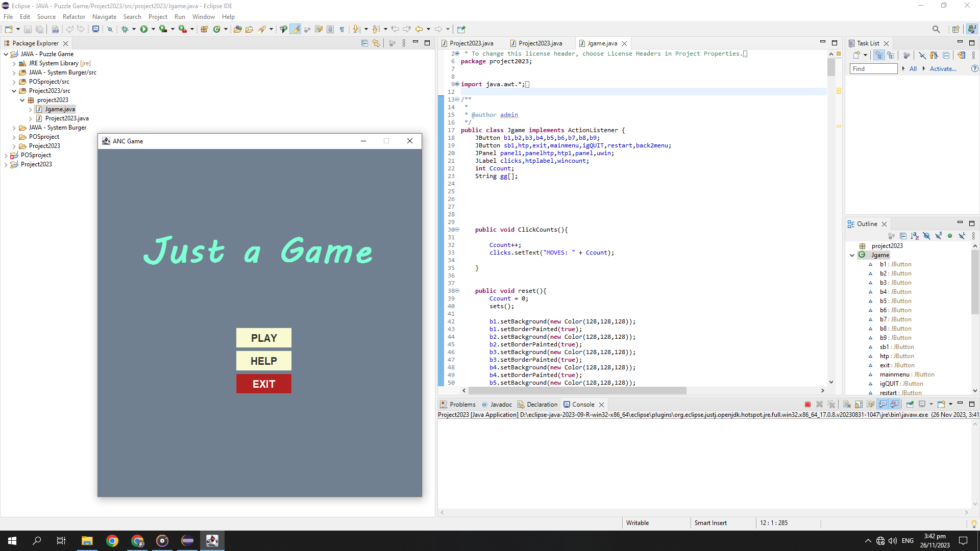Toggle Show Console on Standard Error change

894,404
